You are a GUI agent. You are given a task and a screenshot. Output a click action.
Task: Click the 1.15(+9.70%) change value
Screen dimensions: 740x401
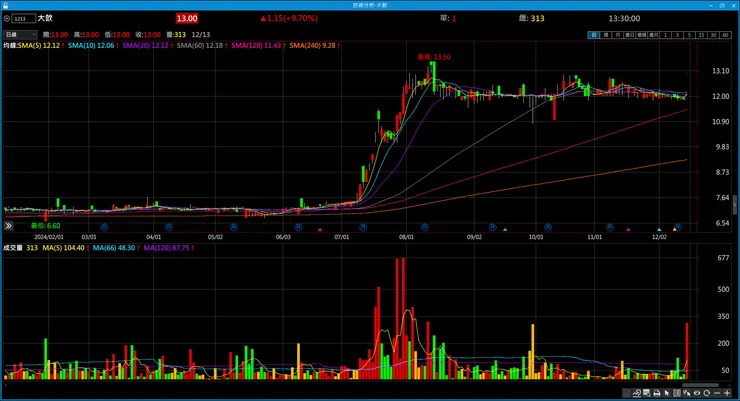(289, 18)
